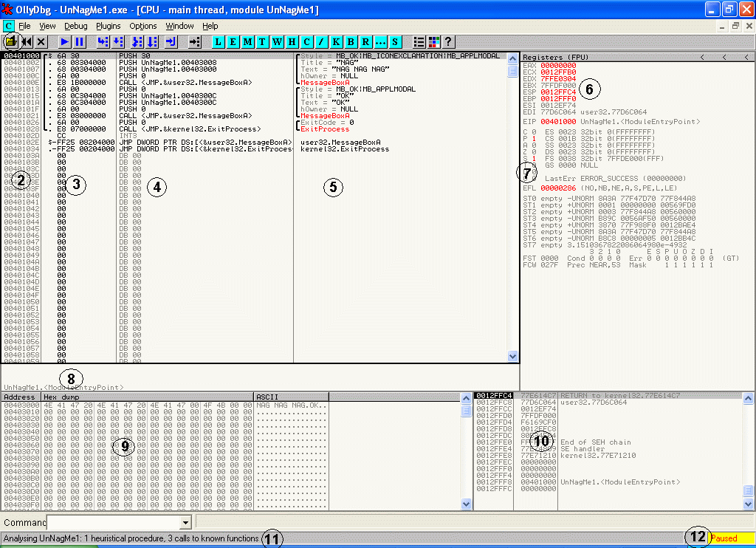Viewport: 756px width, 548px height.
Task: Click disassembly scrollbar down arrow
Action: (x=512, y=357)
